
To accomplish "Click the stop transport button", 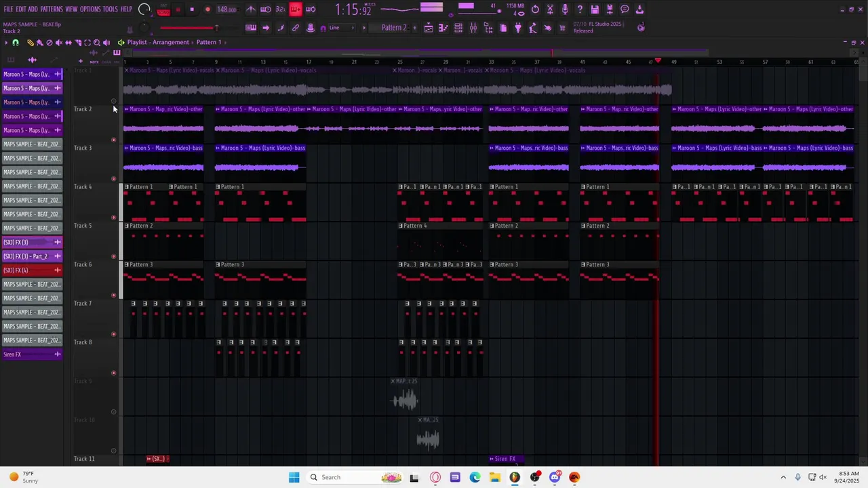I will point(192,9).
